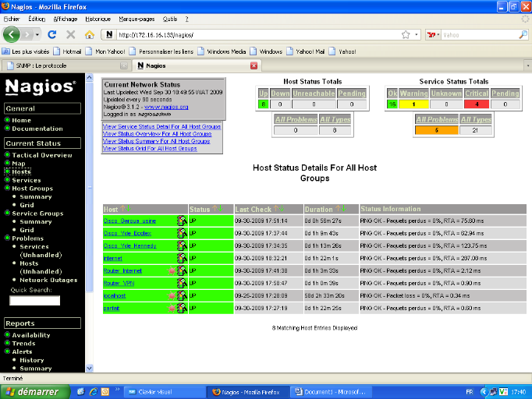The height and width of the screenshot is (399, 532).
Task: Click the red flapping icon beside Router_Internet
Action: point(171,270)
